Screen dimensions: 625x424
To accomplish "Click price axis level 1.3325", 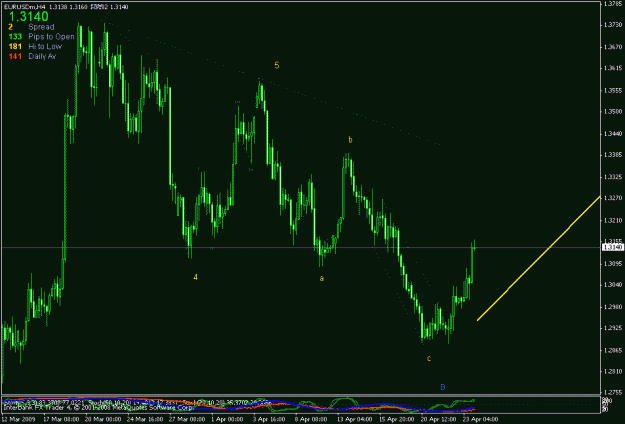I will (x=612, y=176).
